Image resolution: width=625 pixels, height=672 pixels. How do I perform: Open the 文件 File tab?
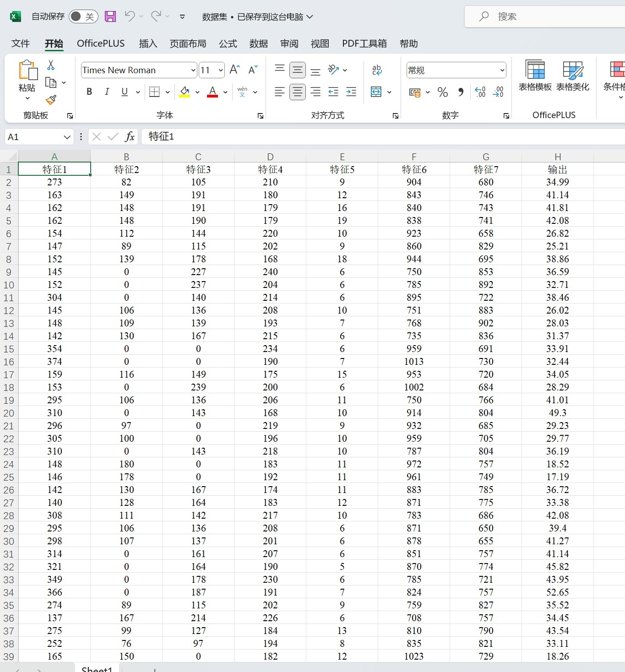(21, 43)
